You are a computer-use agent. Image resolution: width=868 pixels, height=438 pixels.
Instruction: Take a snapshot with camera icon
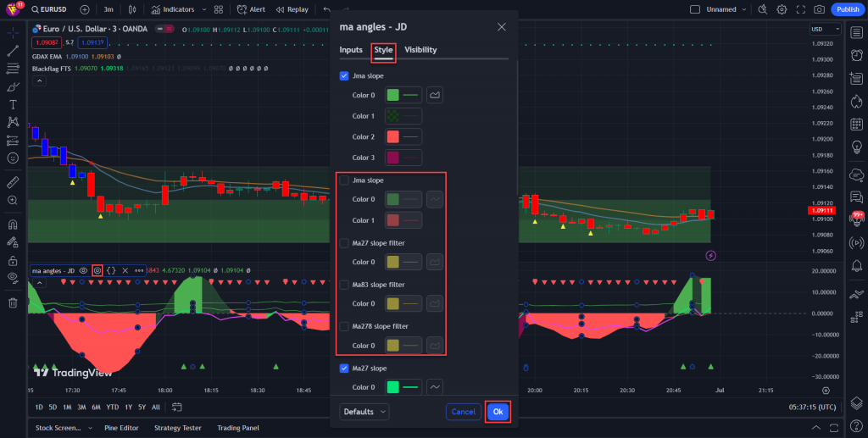point(819,9)
